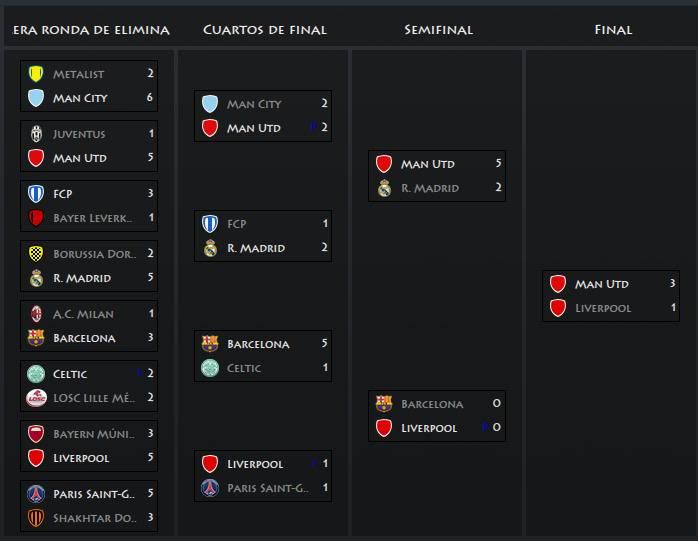This screenshot has width=698, height=541.
Task: Click the Bayern München crest
Action: coord(36,434)
